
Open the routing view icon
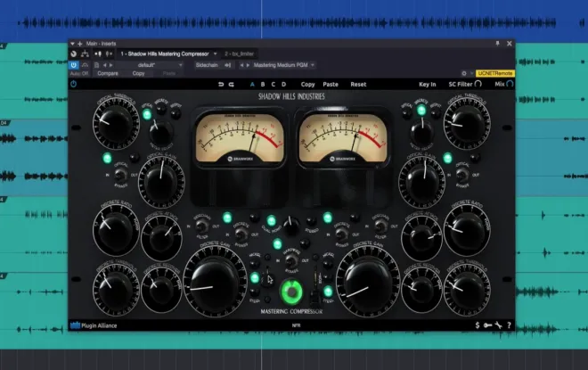tap(86, 54)
